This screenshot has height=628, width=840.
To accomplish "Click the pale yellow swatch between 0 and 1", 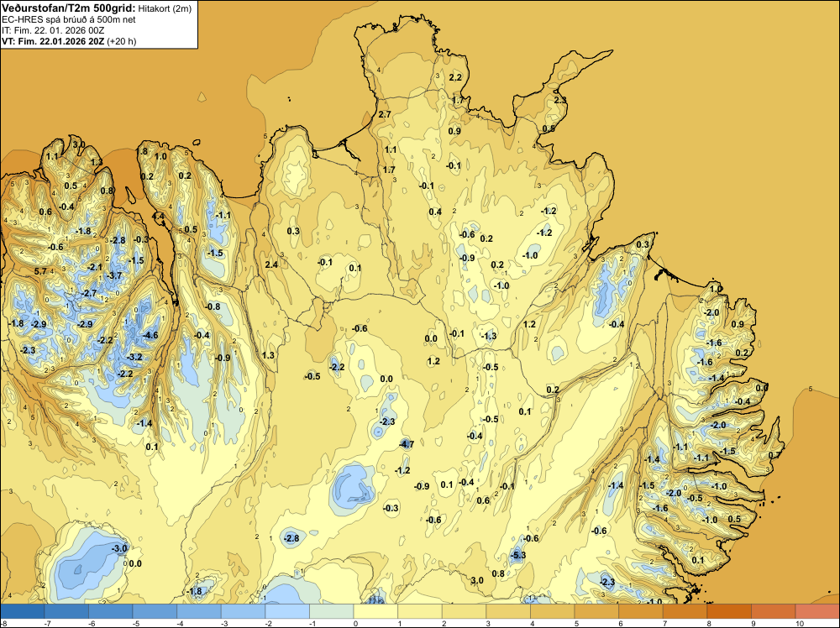I will (x=375, y=611).
